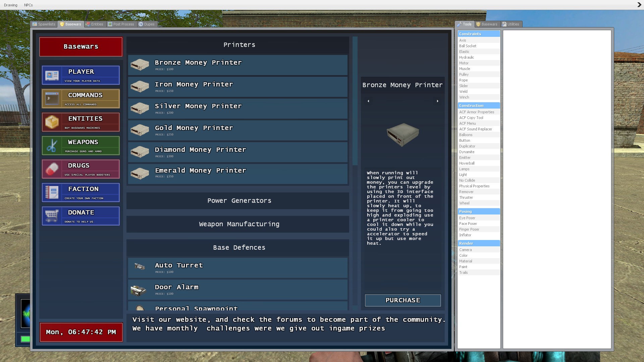Image resolution: width=644 pixels, height=362 pixels.
Task: Open the Utilities tab
Action: (x=511, y=24)
